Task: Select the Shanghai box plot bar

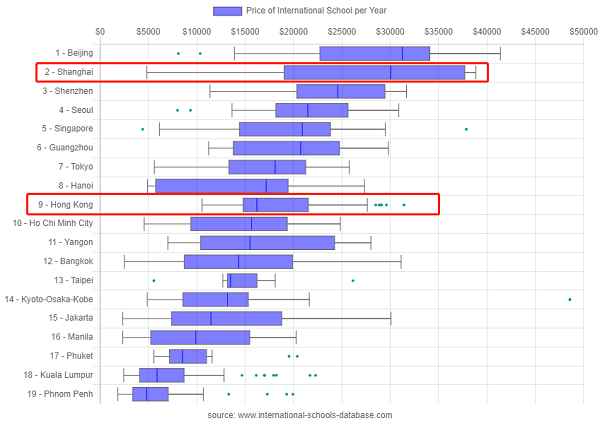Action: pos(374,72)
